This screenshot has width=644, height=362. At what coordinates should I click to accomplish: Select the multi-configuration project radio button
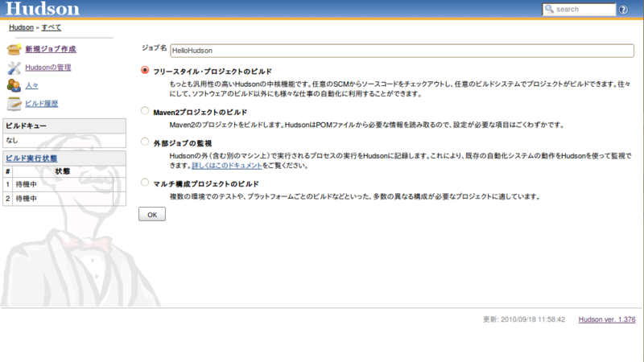[x=145, y=183]
